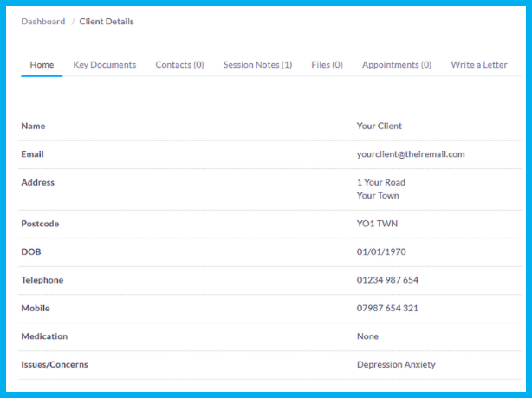Click the Medication value None
The height and width of the screenshot is (398, 532).
[x=367, y=336]
